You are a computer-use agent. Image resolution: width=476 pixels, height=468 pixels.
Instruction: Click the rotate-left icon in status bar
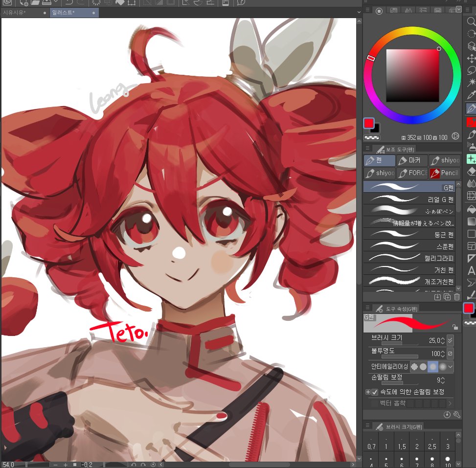pyautogui.click(x=134, y=465)
